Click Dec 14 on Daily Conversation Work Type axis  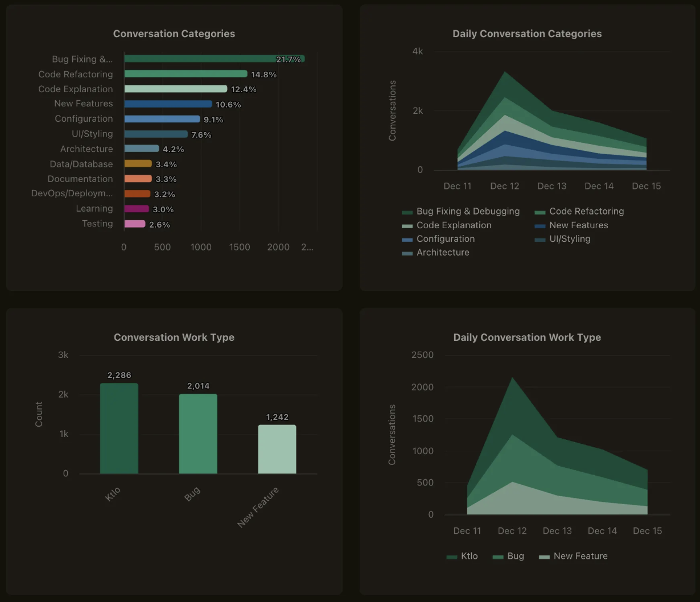(602, 531)
